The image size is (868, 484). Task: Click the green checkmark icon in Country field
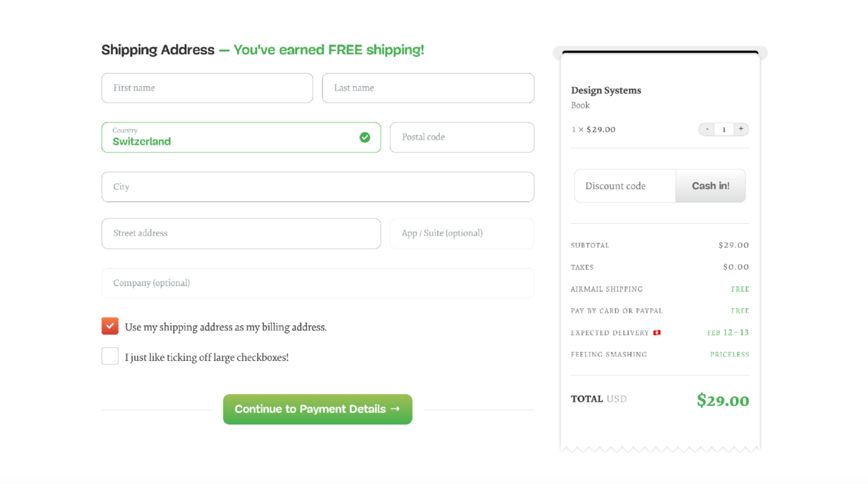365,137
